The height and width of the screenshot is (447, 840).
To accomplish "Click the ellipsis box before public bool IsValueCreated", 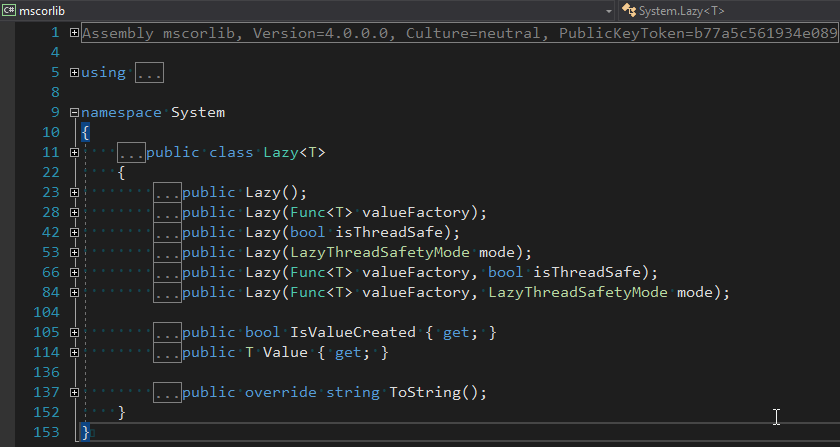I will coord(167,333).
